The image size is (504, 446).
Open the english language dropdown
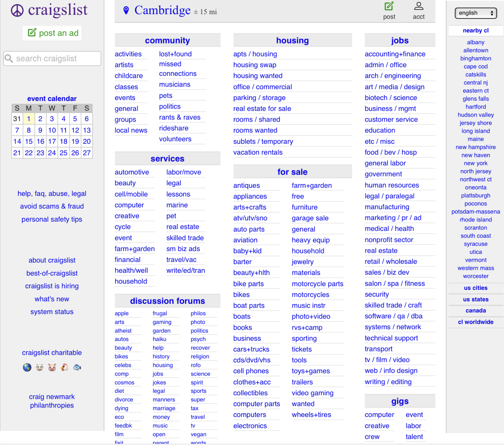[476, 13]
